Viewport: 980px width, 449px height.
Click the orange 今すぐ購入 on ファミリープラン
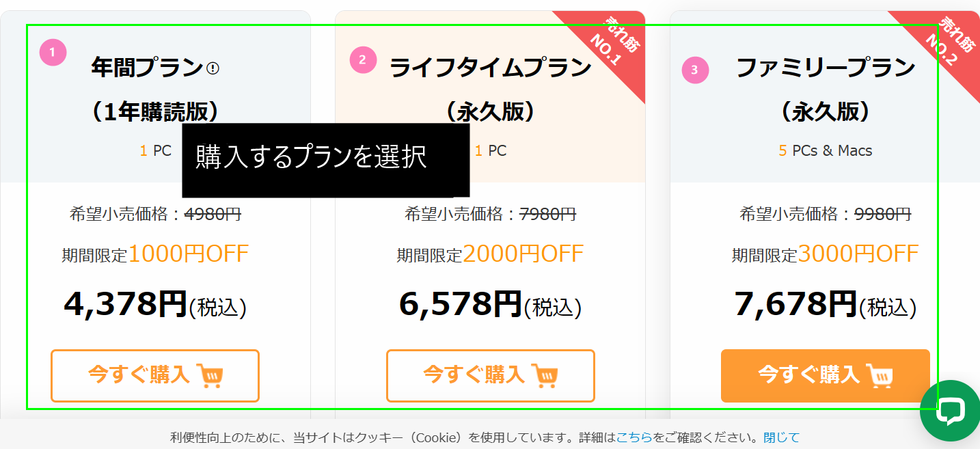(825, 375)
